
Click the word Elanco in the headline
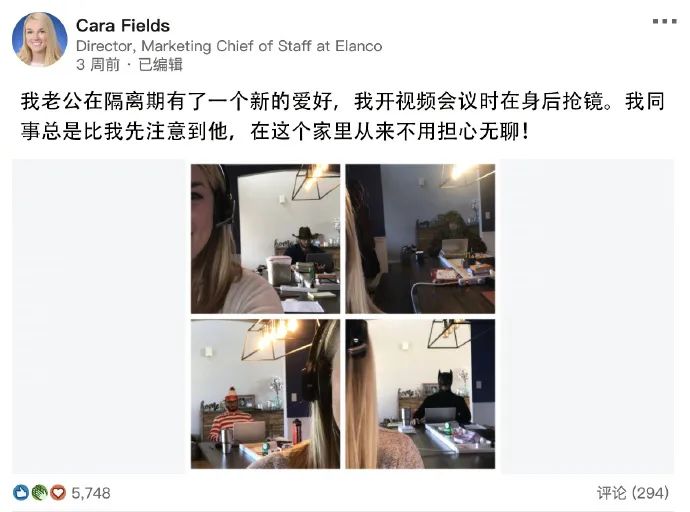[359, 46]
